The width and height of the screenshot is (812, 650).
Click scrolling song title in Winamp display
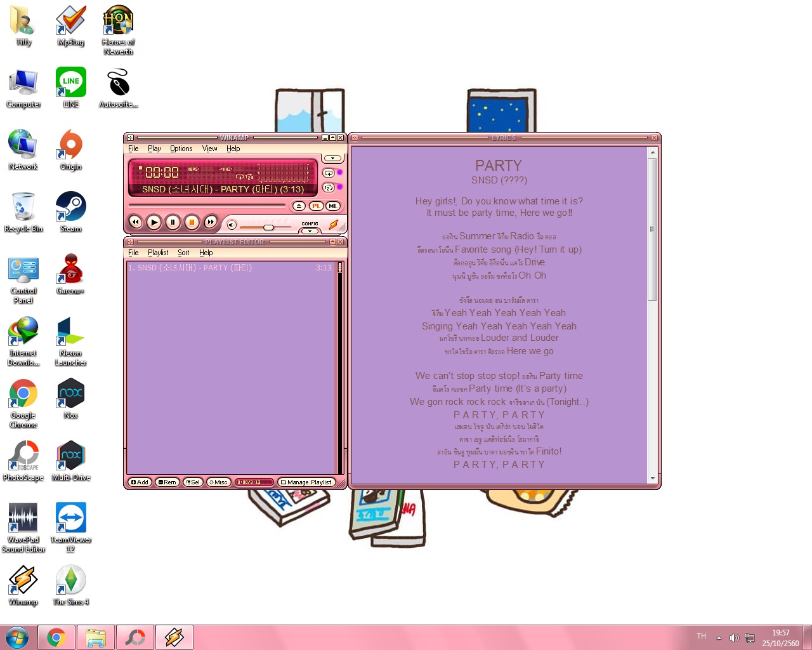[x=223, y=189]
